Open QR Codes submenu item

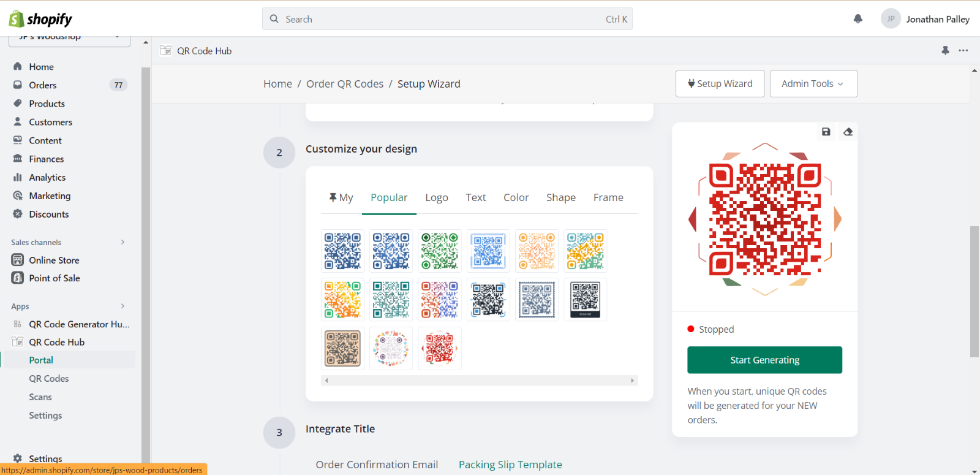49,379
